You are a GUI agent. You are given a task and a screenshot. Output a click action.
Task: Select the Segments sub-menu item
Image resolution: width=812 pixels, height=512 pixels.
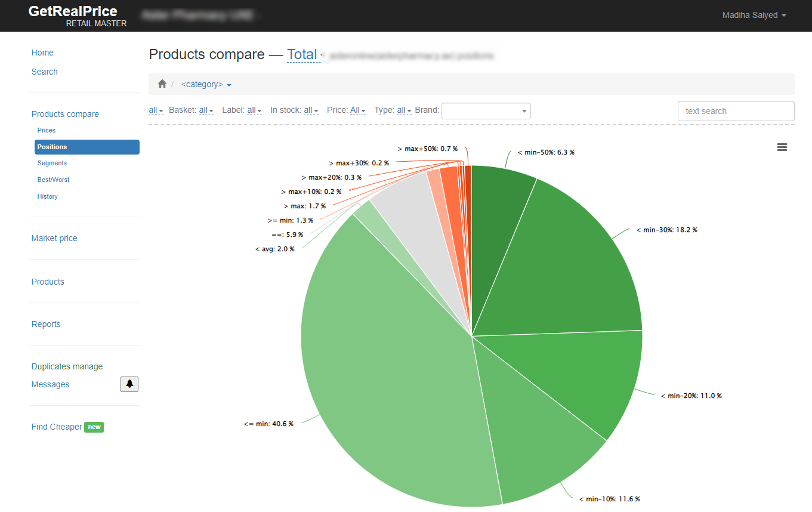(x=52, y=163)
